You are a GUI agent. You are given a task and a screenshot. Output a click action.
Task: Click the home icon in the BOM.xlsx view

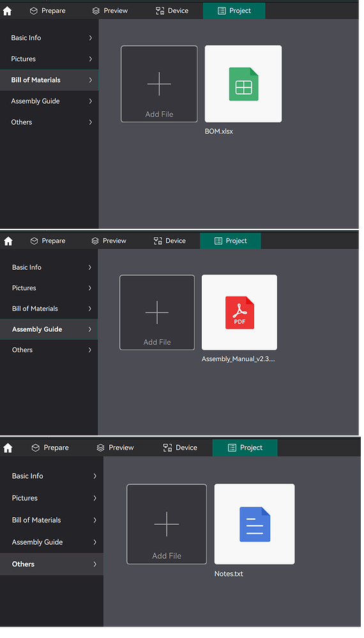(x=7, y=11)
